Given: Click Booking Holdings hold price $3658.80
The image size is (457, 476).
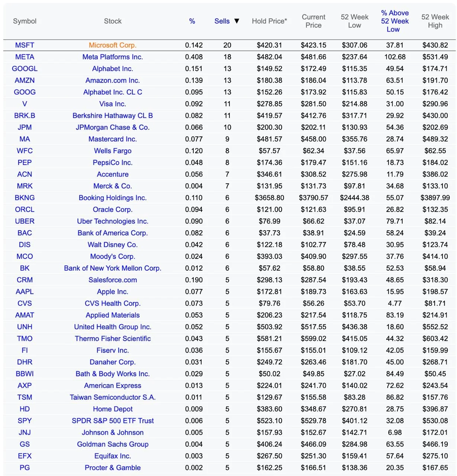Looking at the screenshot, I should click(x=269, y=198).
